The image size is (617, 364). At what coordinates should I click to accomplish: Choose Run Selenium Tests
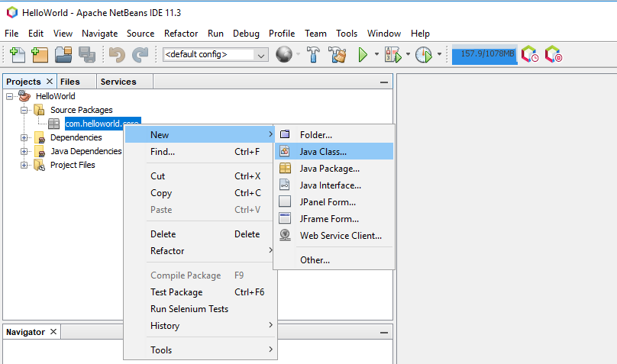pyautogui.click(x=199, y=309)
